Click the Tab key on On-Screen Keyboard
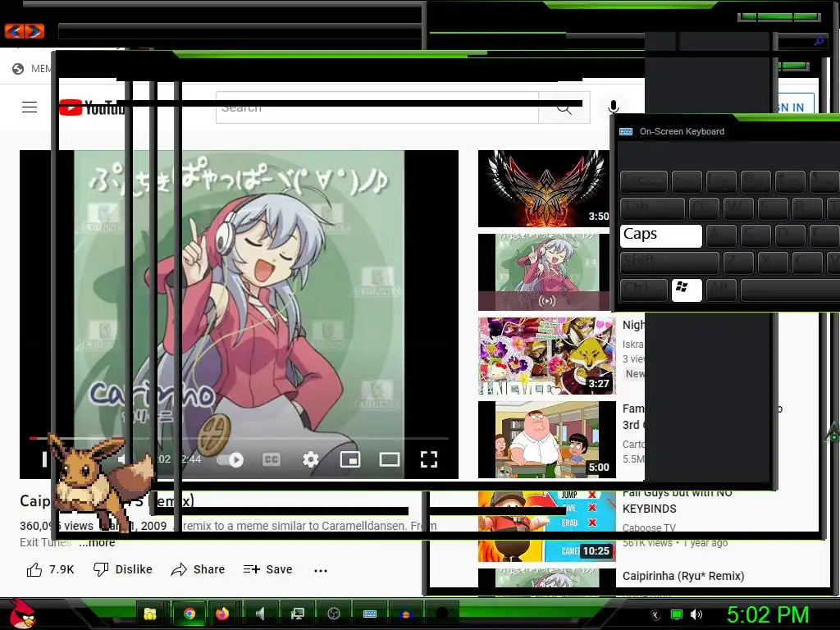This screenshot has width=840, height=630. (x=652, y=209)
